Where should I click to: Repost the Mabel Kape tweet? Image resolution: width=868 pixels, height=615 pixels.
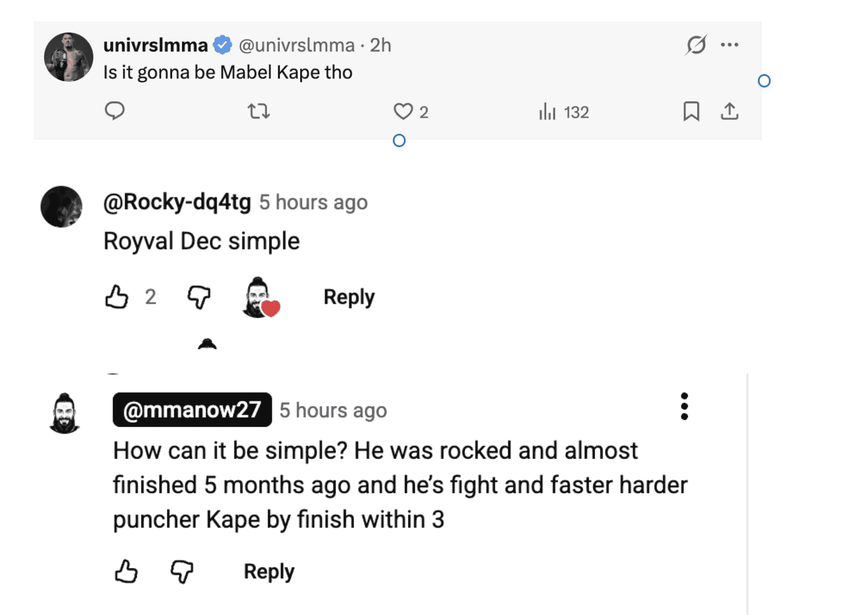(258, 111)
